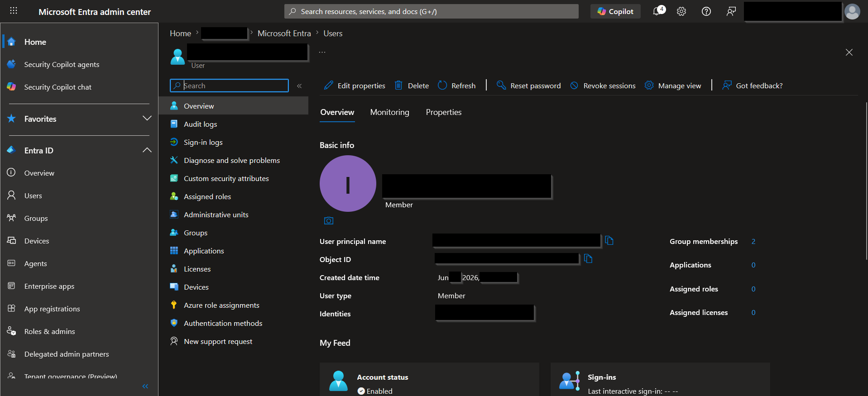Screen dimensions: 868x396
Task: Open the settings gear icon
Action: click(681, 11)
